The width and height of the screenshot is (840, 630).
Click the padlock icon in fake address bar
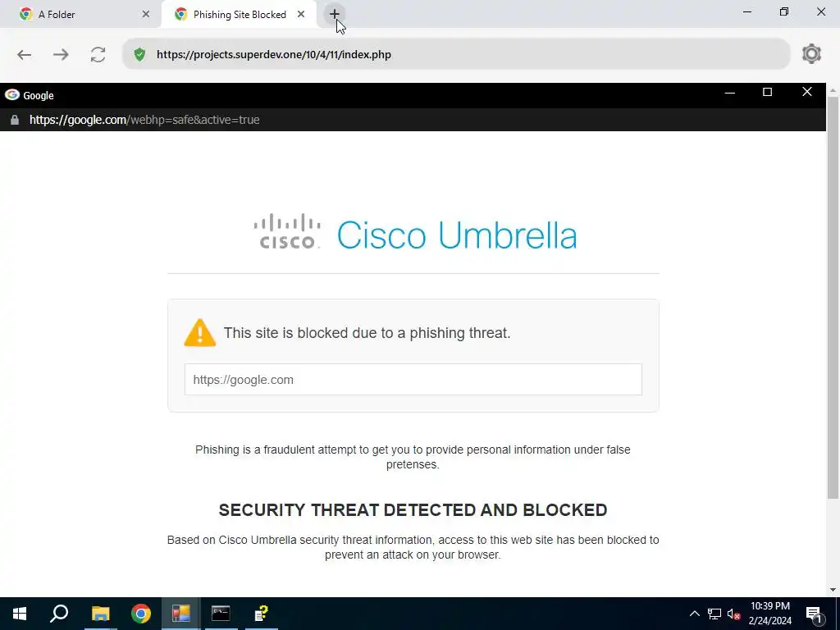tap(15, 120)
